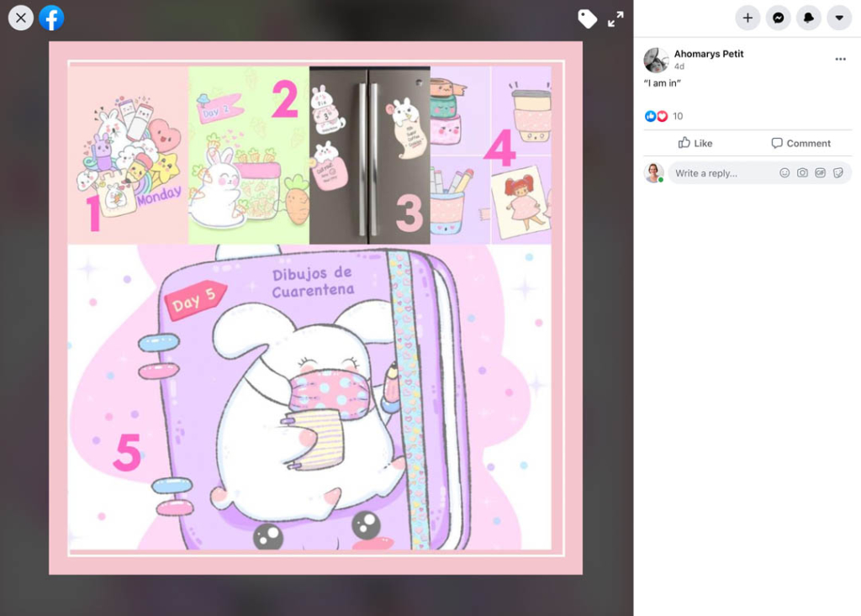The width and height of the screenshot is (861, 616).
Task: Comment on the post
Action: pos(800,143)
